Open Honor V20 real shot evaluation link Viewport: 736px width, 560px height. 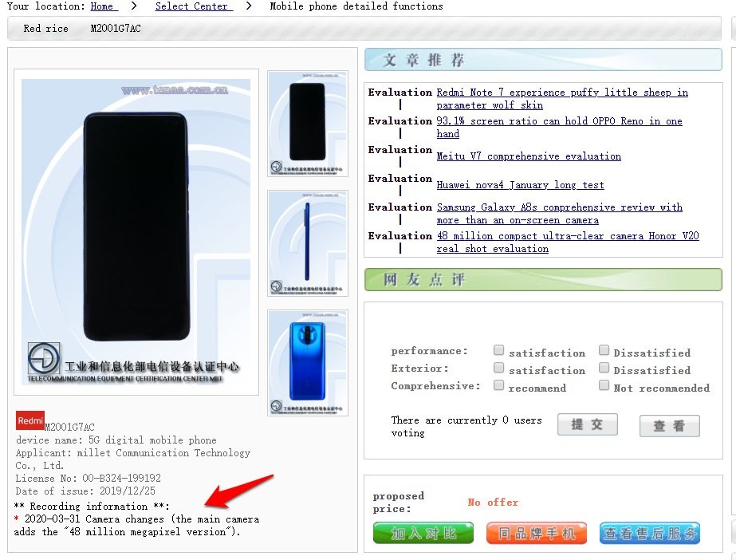click(x=568, y=243)
